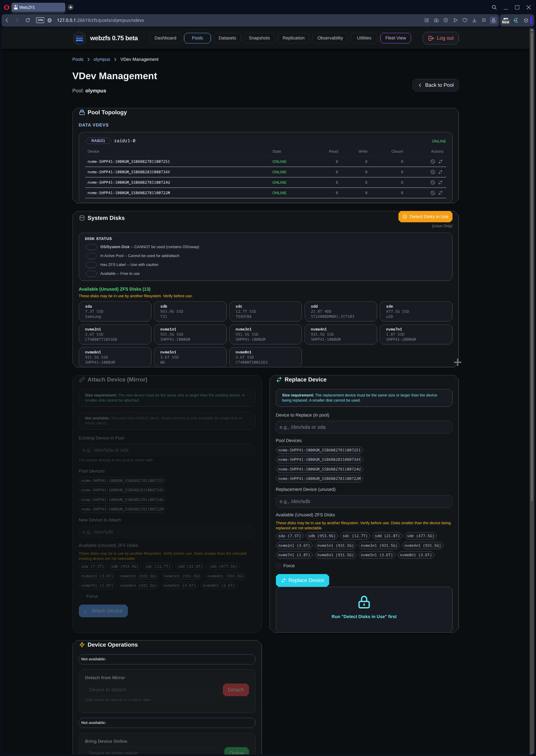Open the Pools nav item
Image resolution: width=536 pixels, height=756 pixels.
[x=197, y=38]
